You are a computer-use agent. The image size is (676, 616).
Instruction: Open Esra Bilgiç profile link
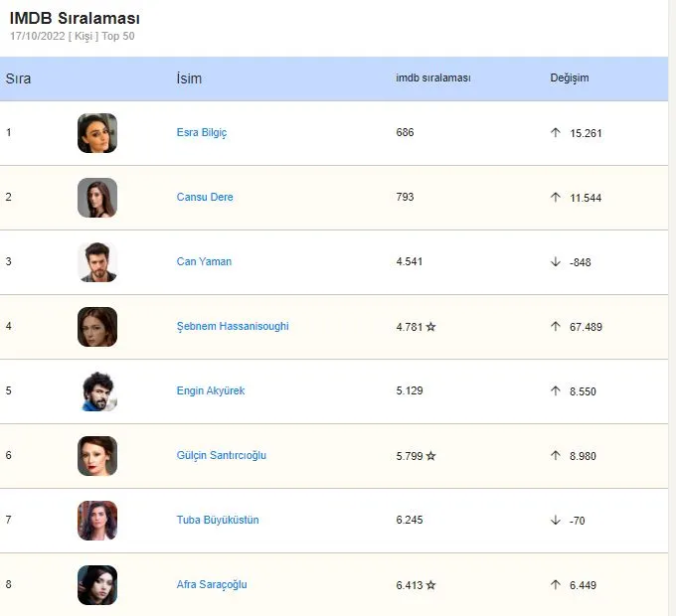202,133
